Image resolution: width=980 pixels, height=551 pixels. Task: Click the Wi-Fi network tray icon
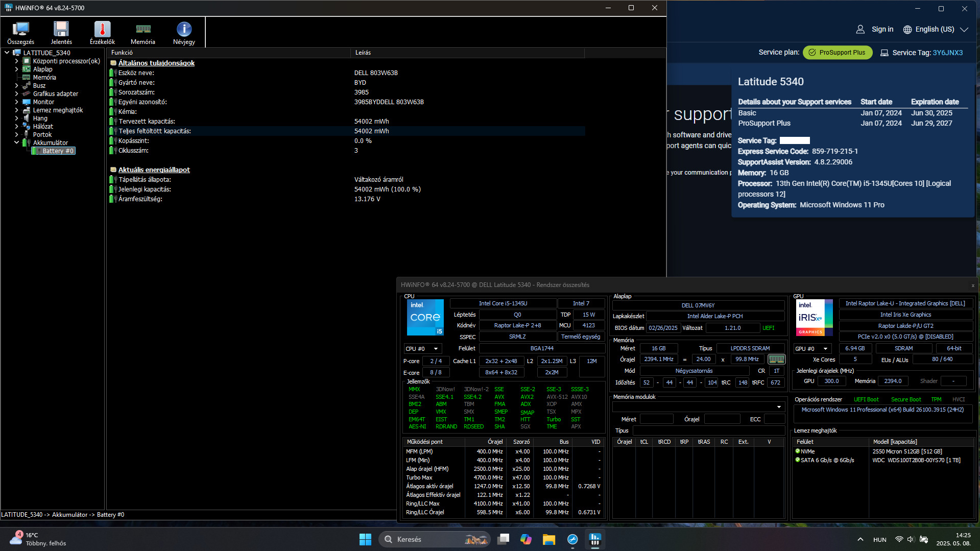click(x=899, y=539)
